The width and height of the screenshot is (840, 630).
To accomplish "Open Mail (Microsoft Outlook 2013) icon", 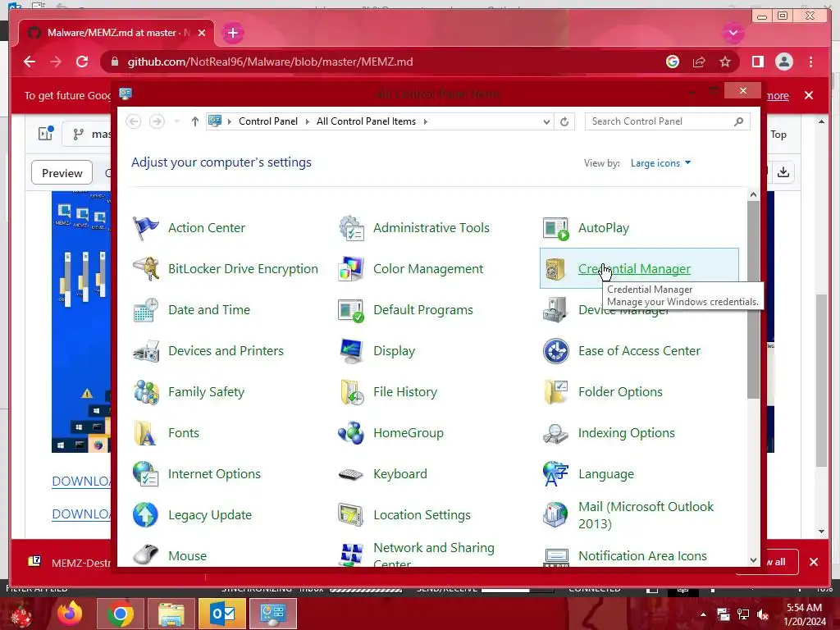I will 555,515.
